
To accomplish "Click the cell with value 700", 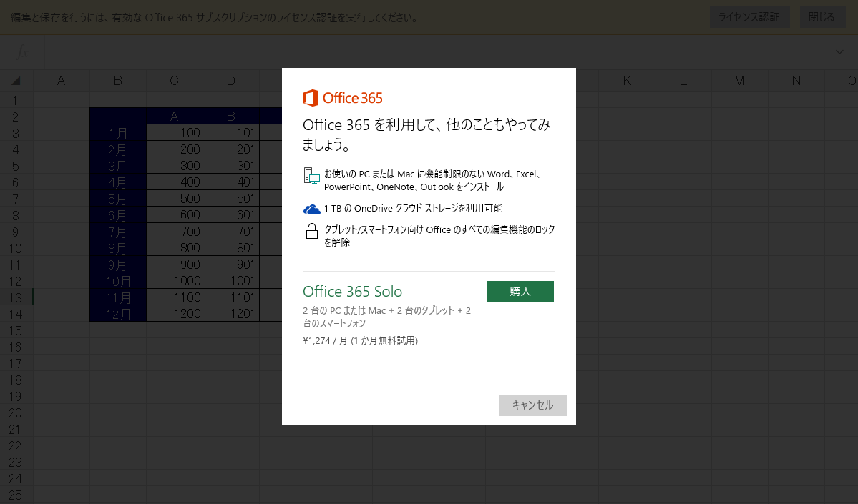I will tap(175, 231).
